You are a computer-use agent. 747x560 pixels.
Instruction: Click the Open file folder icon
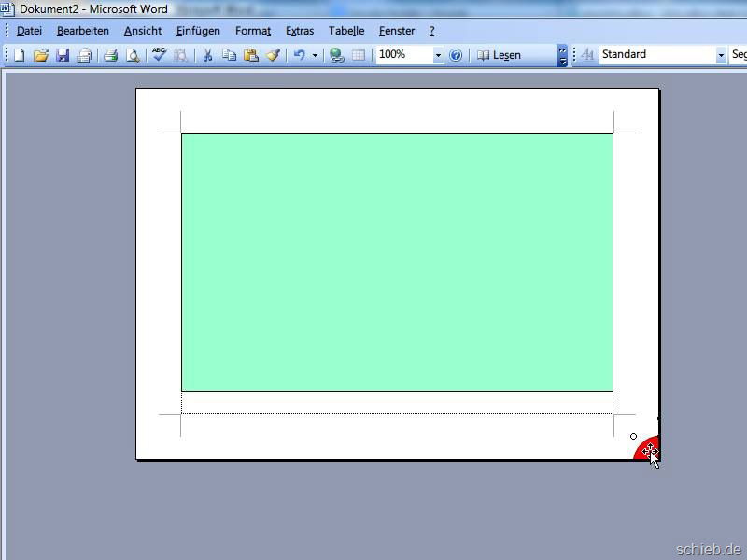(40, 55)
